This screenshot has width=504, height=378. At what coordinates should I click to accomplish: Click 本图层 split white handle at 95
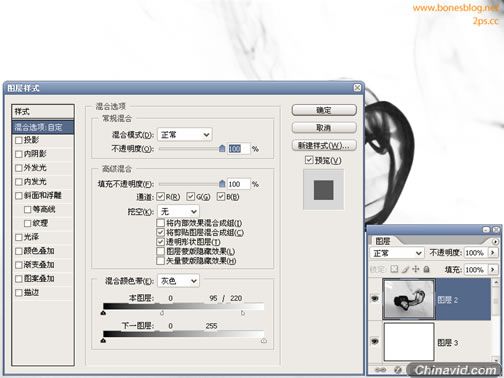[x=162, y=313]
